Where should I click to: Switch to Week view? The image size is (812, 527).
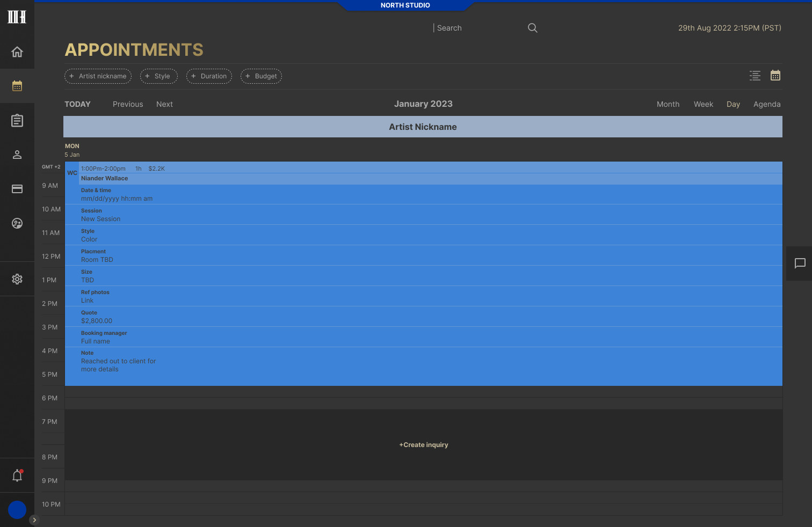tap(704, 104)
